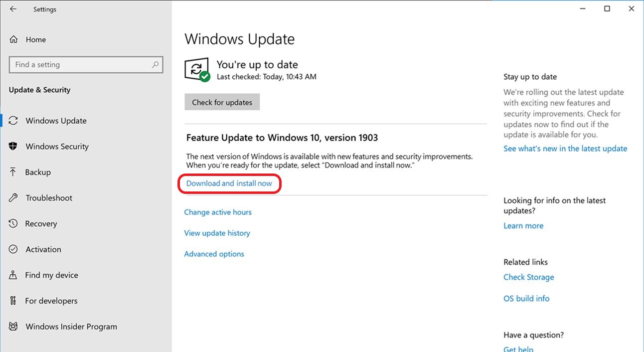The image size is (644, 352).
Task: Click the magnifier icon in search box
Action: pos(155,64)
